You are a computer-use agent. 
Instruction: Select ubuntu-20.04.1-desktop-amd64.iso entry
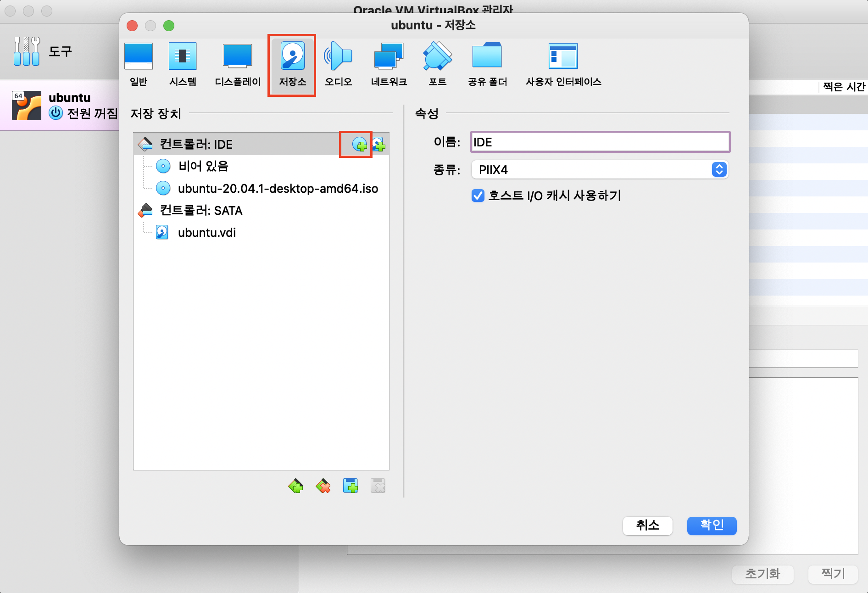[x=261, y=188]
